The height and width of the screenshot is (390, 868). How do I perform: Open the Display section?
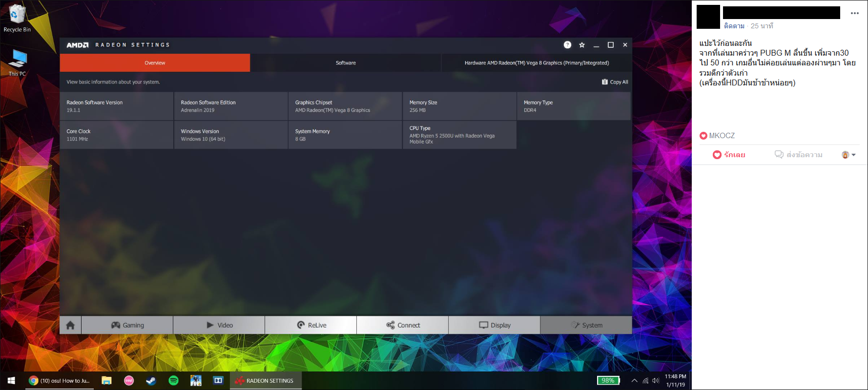pos(495,325)
